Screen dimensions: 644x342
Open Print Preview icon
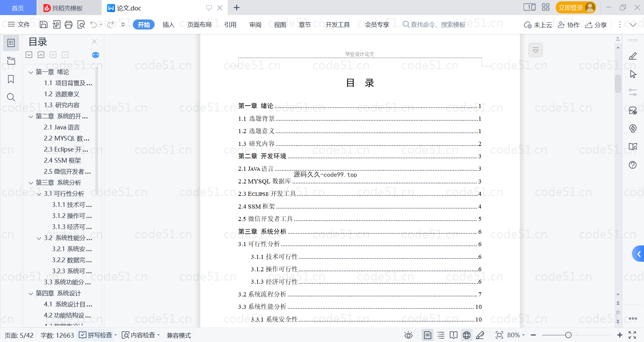point(81,24)
